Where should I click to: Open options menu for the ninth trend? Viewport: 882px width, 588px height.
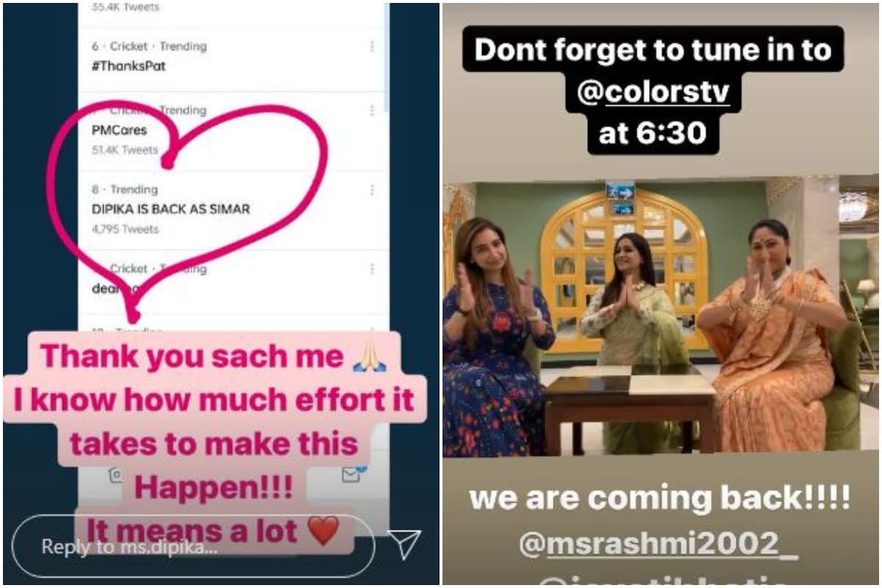point(372,269)
